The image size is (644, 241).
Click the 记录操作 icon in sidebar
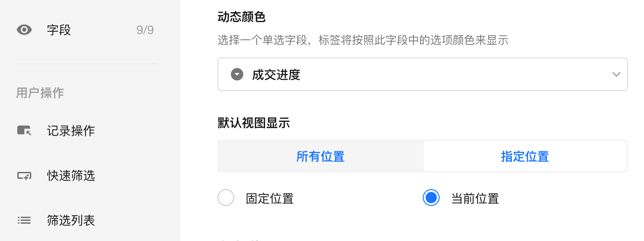tap(24, 131)
